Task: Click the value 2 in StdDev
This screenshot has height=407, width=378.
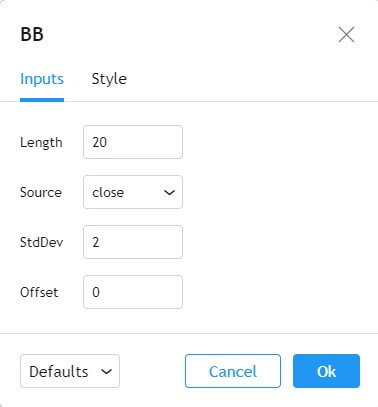Action: pos(96,242)
